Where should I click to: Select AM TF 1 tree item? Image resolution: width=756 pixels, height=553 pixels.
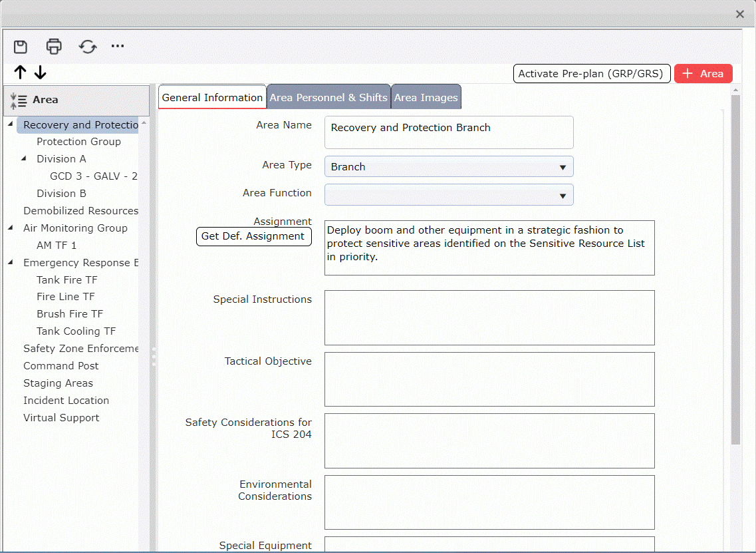pyautogui.click(x=57, y=245)
